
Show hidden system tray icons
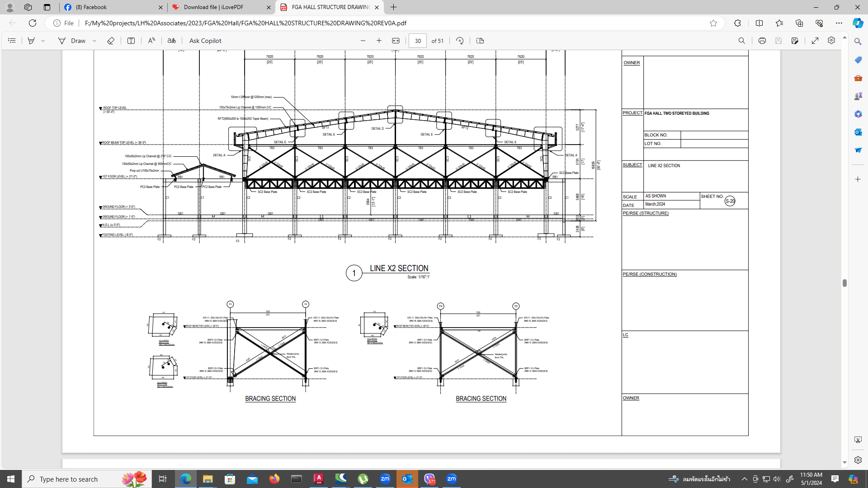pos(744,479)
